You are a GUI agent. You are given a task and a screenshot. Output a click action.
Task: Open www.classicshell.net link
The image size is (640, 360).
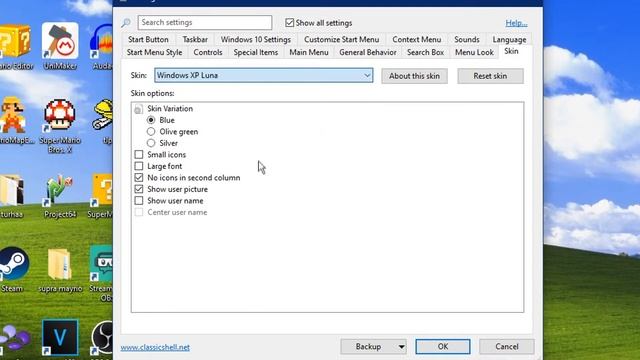pyautogui.click(x=155, y=347)
